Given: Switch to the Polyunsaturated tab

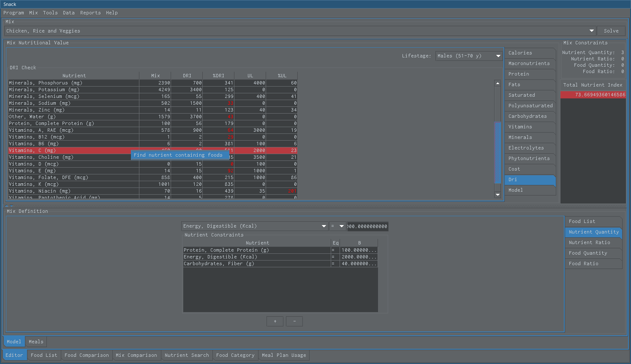Looking at the screenshot, I should tap(530, 106).
